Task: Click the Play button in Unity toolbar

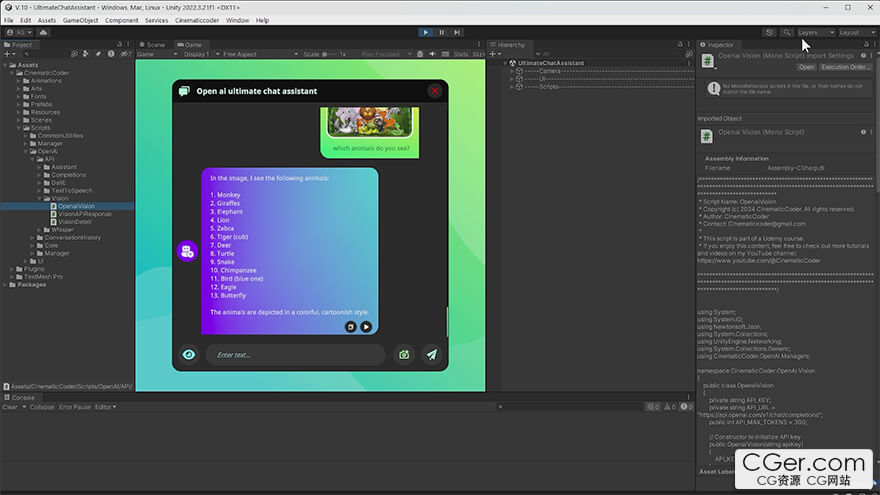Action: [x=426, y=32]
